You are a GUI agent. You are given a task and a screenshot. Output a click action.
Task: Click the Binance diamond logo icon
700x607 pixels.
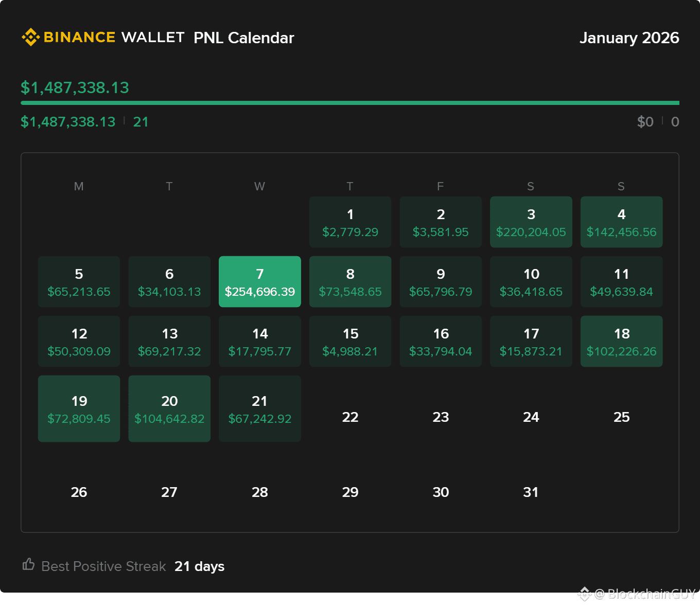click(x=30, y=37)
